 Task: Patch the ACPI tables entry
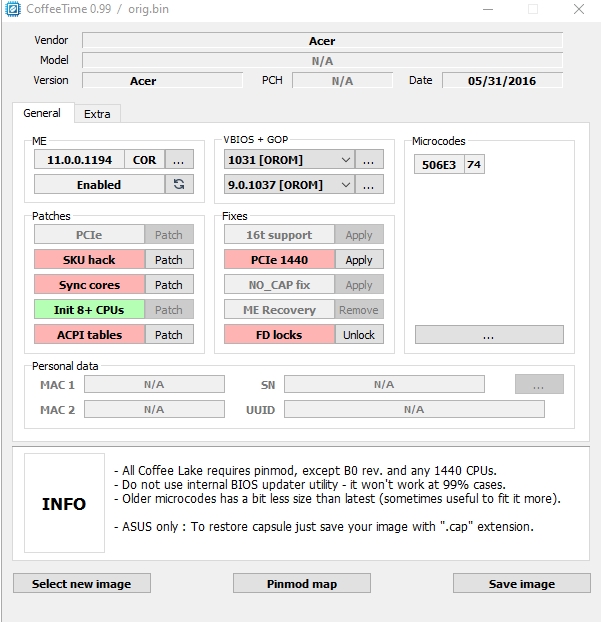pyautogui.click(x=169, y=334)
